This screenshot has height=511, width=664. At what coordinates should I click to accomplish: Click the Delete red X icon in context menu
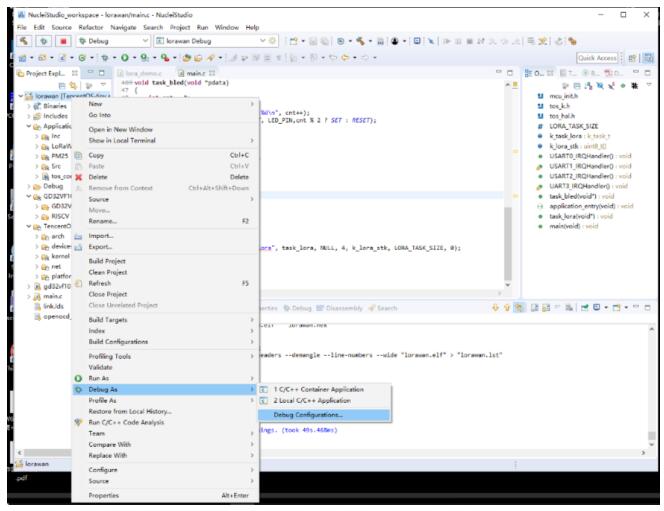coord(80,178)
